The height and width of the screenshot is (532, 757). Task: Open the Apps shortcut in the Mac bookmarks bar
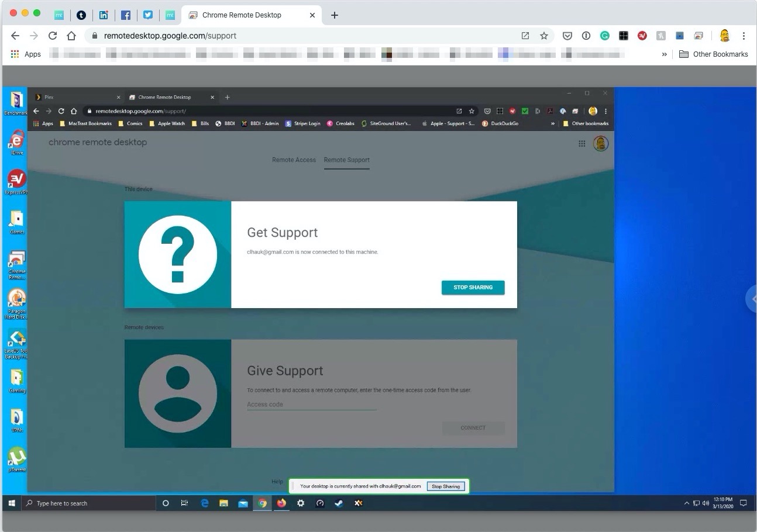26,54
